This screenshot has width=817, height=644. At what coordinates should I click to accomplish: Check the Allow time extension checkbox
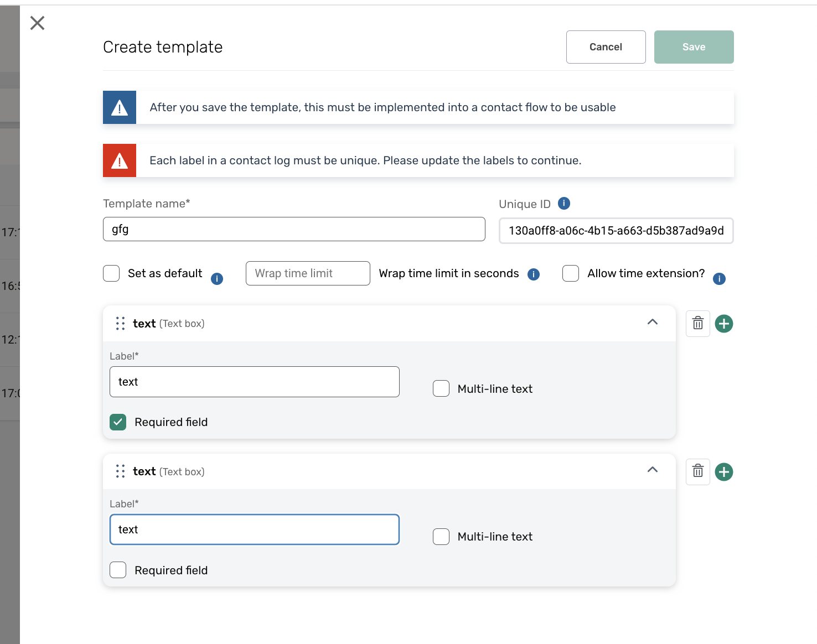(571, 273)
